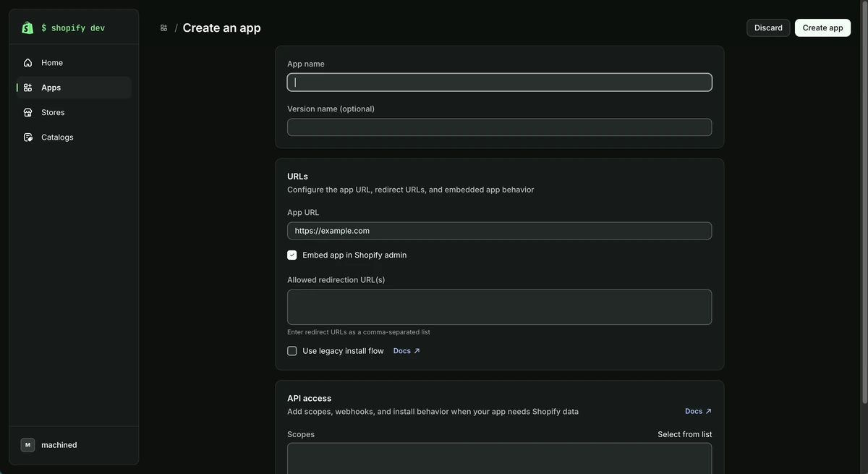Open the machined account menu
The image size is (868, 474).
74,445
